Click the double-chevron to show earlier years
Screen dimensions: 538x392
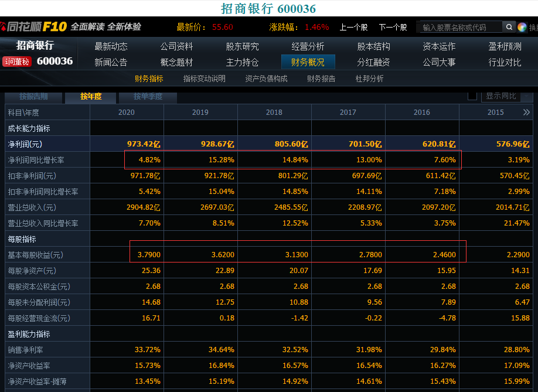(526, 112)
